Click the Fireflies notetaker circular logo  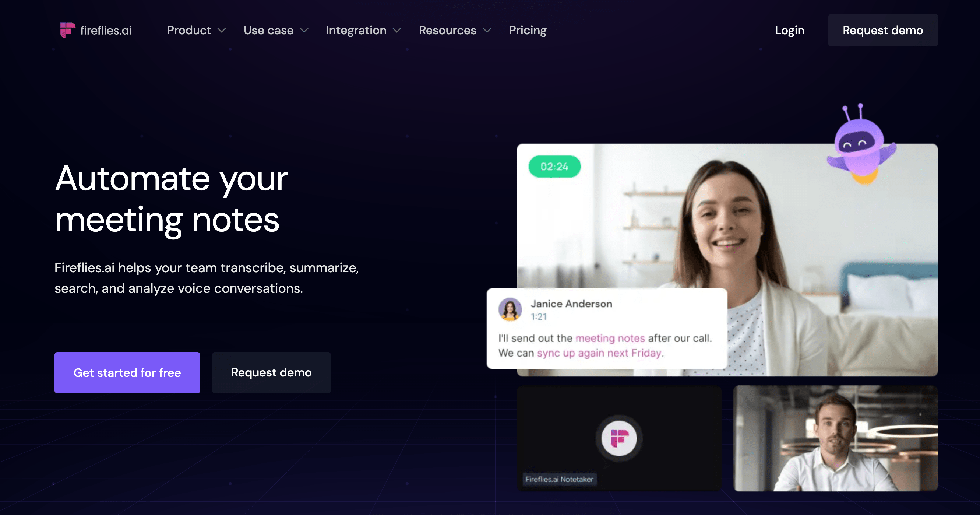tap(619, 438)
